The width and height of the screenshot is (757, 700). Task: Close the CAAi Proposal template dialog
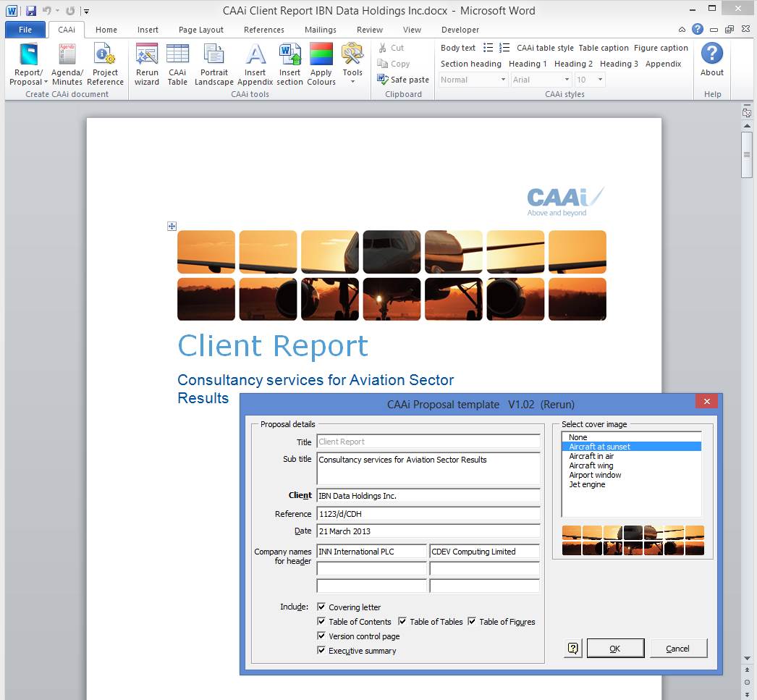[707, 401]
